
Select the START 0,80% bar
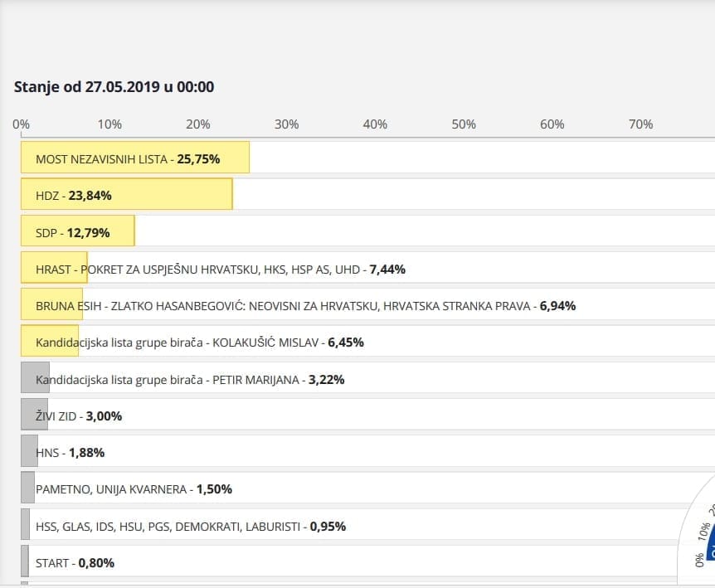(25, 562)
